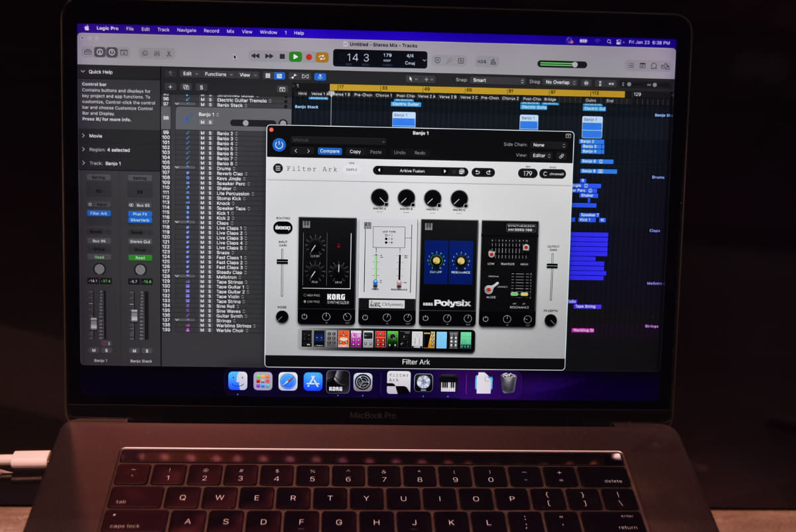This screenshot has height=532, width=796.
Task: Solo the Banjo 1 track
Action: (x=210, y=123)
